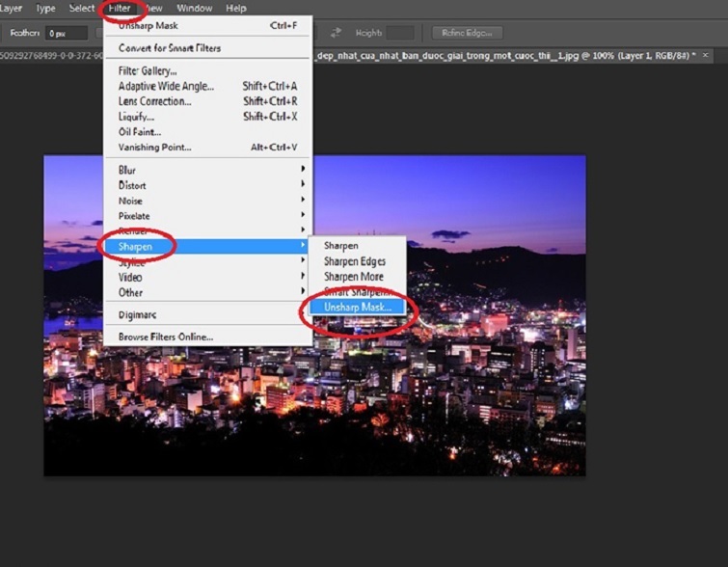
Task: Launch Lens Correction filter
Action: pos(154,101)
